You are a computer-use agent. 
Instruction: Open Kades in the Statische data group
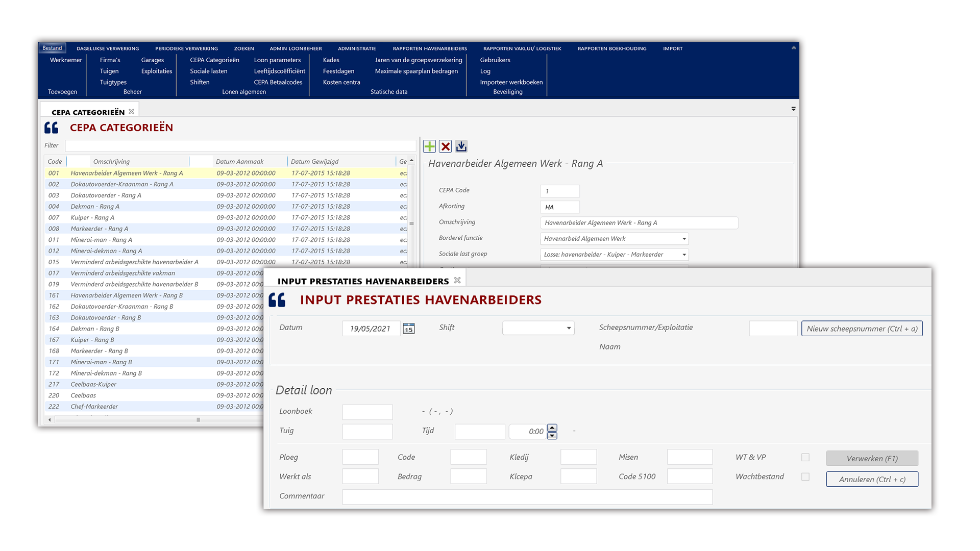(331, 60)
